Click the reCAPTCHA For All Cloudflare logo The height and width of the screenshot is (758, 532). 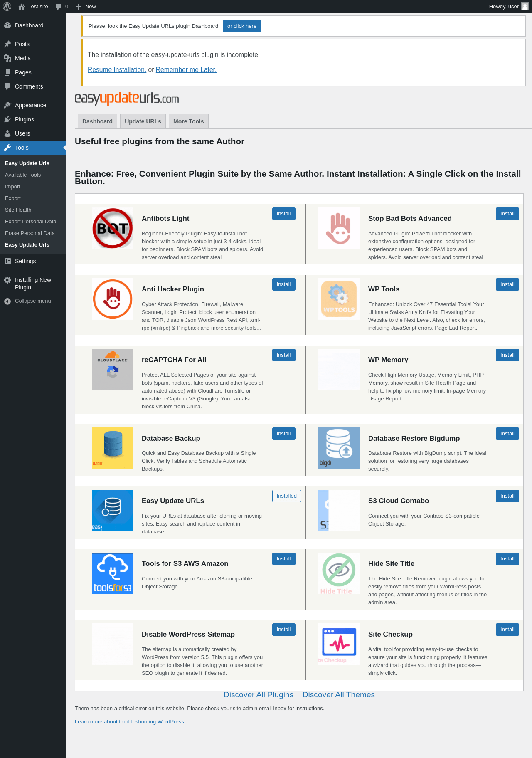coord(113,370)
